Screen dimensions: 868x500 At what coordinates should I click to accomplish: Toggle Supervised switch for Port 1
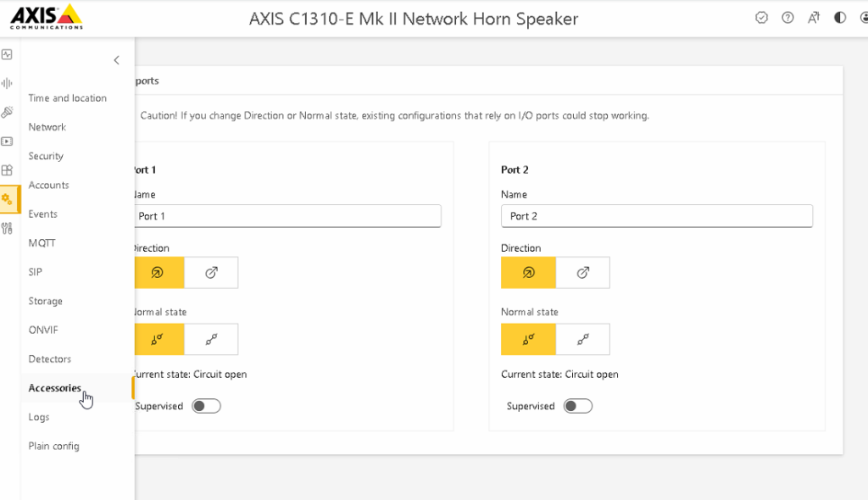point(207,406)
